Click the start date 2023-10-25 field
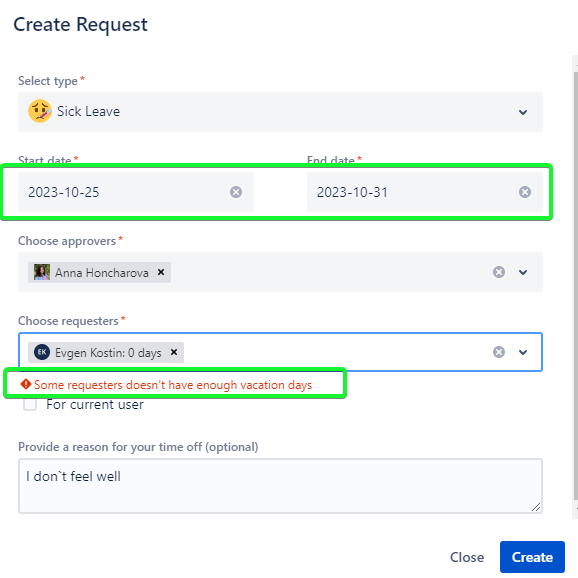This screenshot has width=578, height=578. pos(136,192)
